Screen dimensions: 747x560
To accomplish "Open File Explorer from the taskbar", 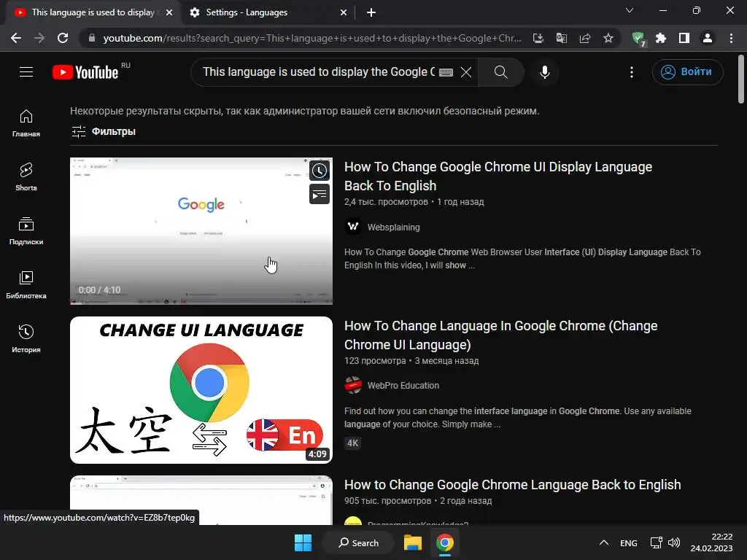I will click(413, 542).
